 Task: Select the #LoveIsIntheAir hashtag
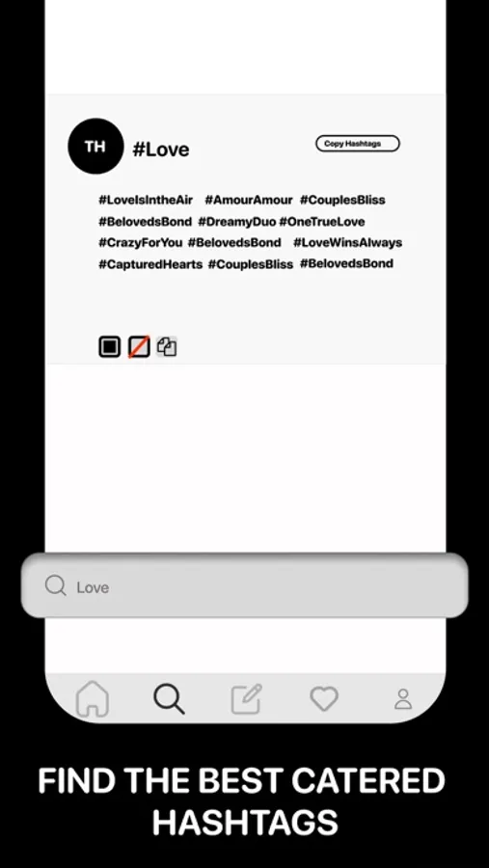click(x=146, y=200)
